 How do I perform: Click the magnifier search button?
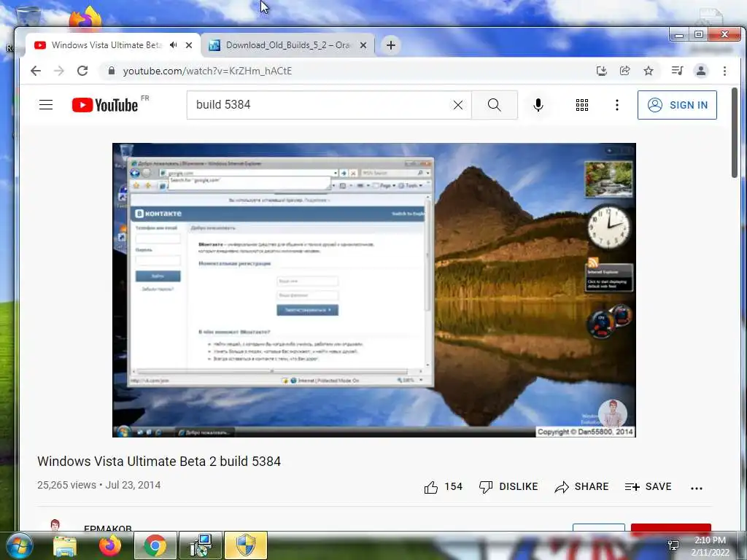(495, 105)
